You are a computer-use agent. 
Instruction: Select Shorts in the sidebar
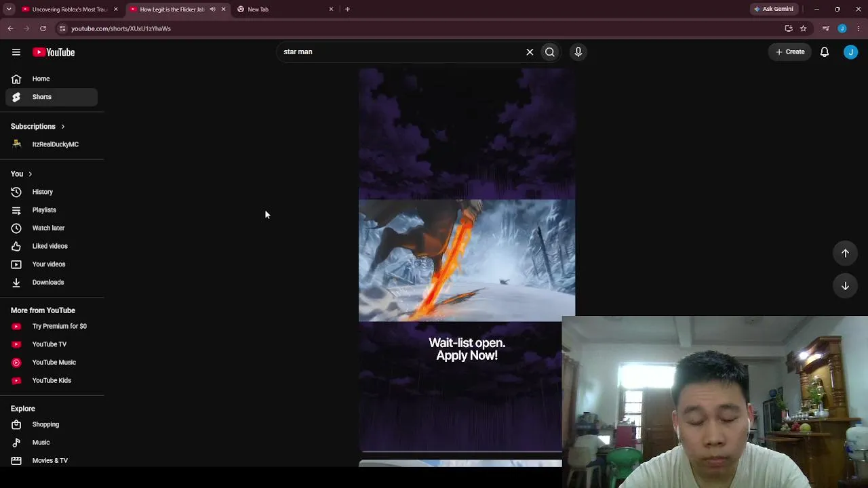pos(52,97)
